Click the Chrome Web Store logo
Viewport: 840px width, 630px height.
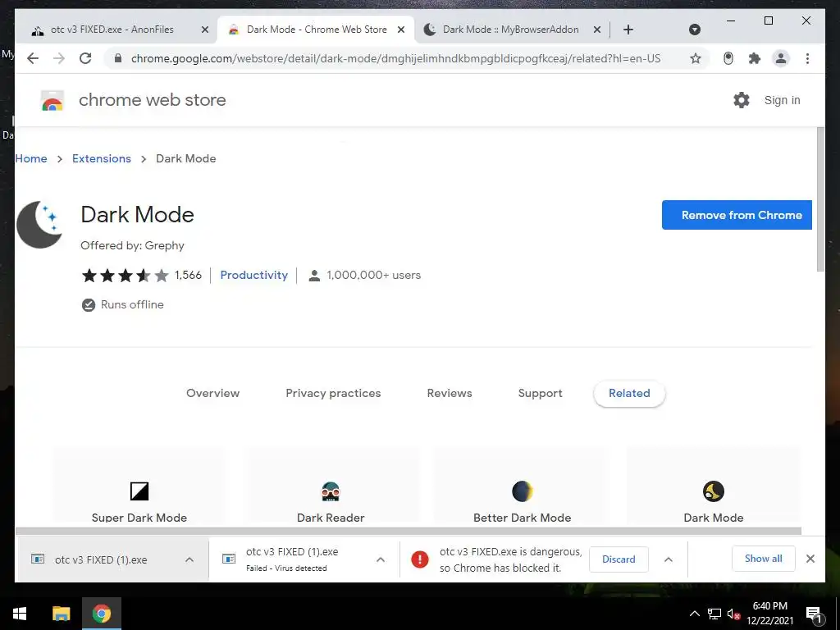(x=52, y=100)
